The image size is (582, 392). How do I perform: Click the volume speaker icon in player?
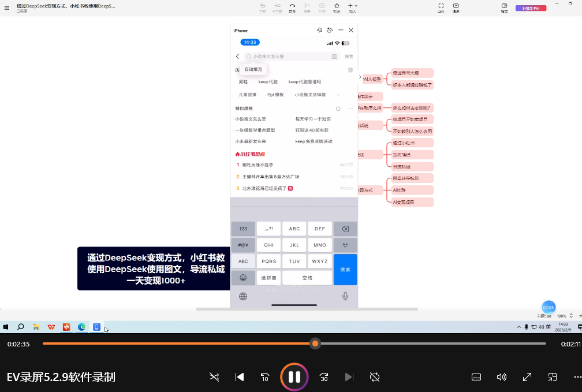(501, 377)
